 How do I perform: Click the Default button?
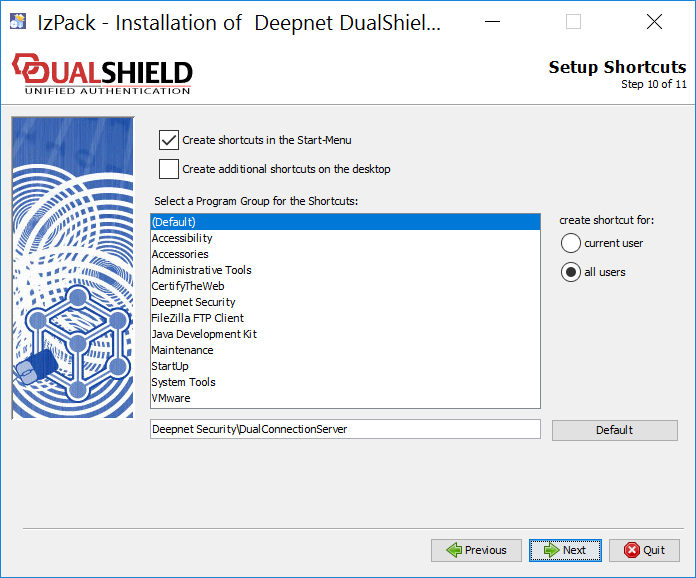coord(615,430)
